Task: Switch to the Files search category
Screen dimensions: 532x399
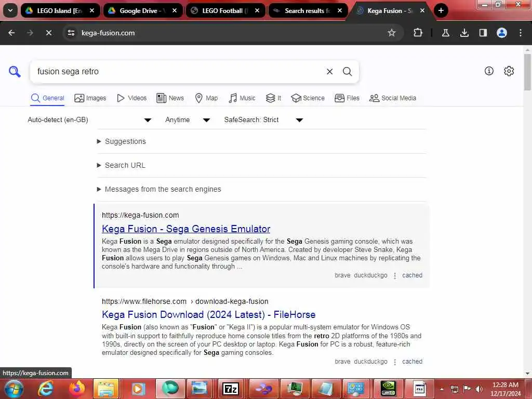Action: pos(347,98)
